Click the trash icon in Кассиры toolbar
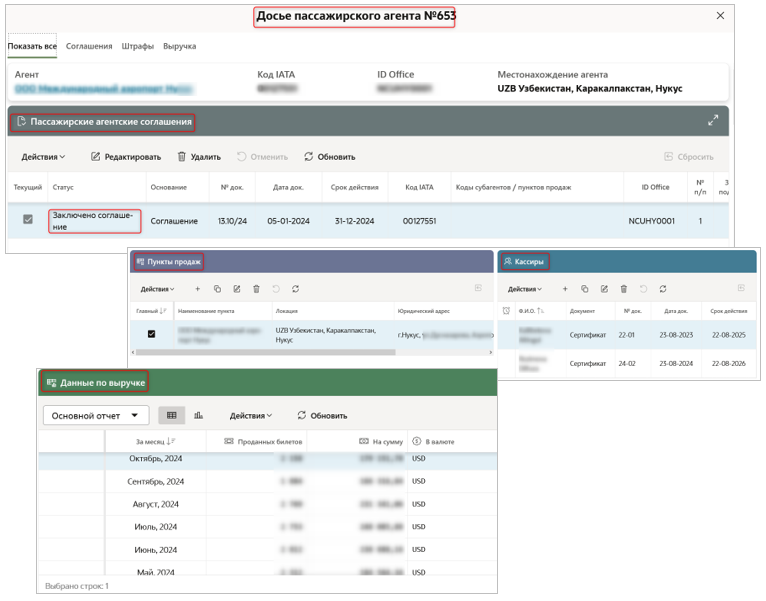Viewport: 766px width, 601px height. [x=623, y=289]
